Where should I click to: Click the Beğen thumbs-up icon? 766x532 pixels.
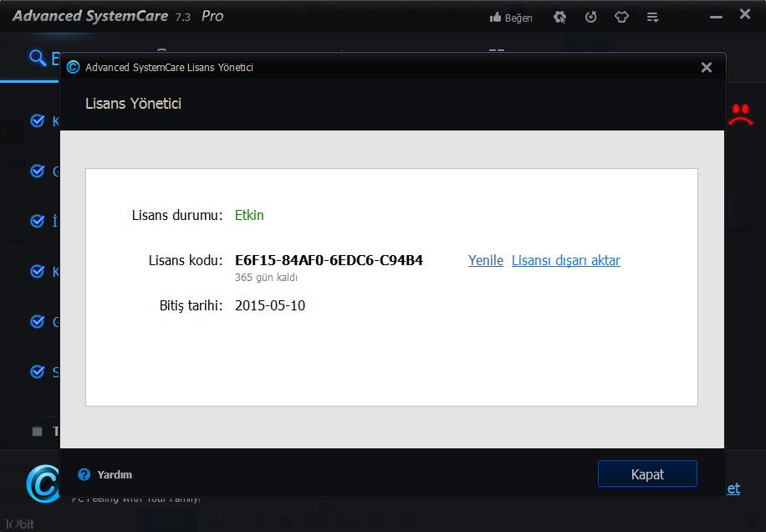(495, 18)
